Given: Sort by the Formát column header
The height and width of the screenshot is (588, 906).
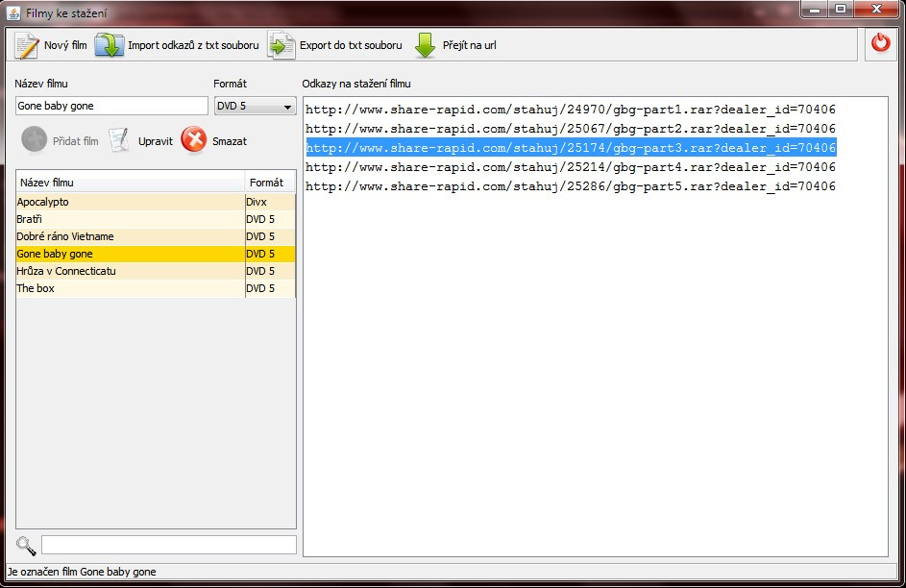Looking at the screenshot, I should click(270, 183).
